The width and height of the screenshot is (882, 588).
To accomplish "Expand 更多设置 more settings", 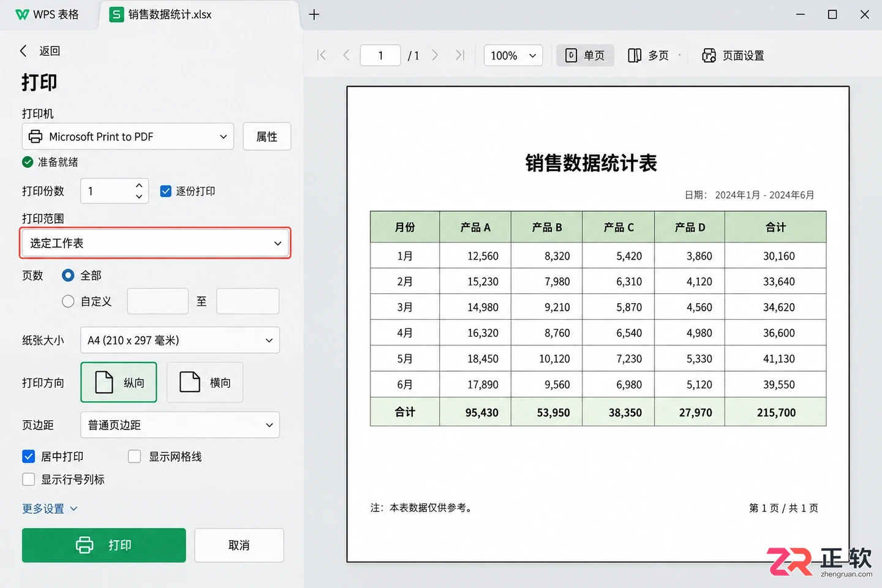I will 50,508.
